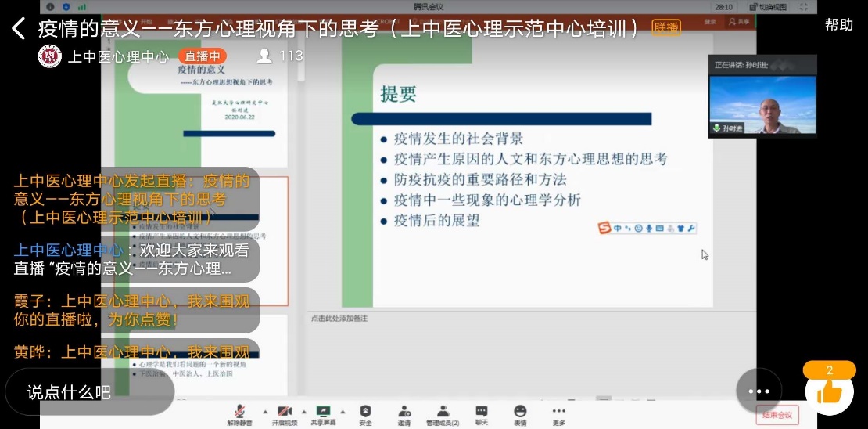Viewport: 868px width, 429px height.
Task: Open 帮助 help in the top right
Action: point(838,24)
